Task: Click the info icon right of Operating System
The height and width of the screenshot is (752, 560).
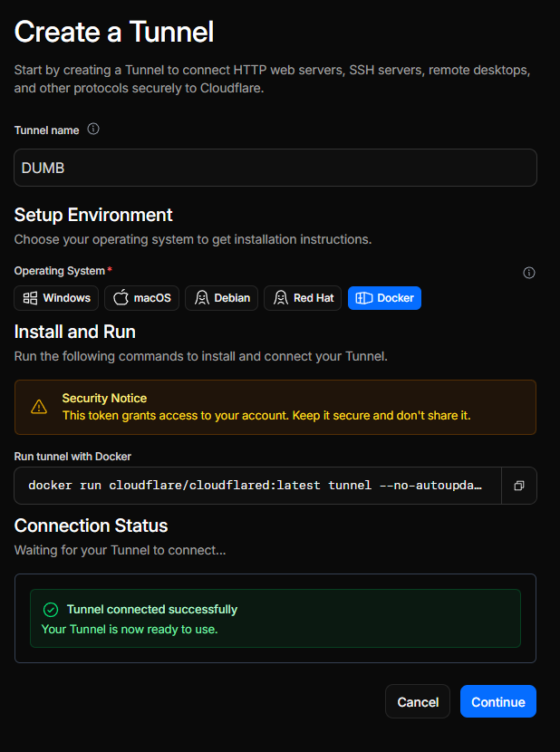Action: tap(529, 273)
